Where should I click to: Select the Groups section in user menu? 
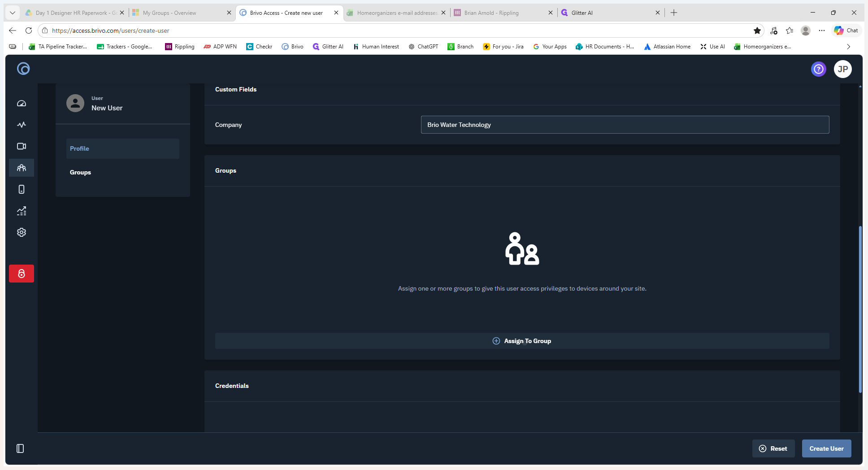point(123,172)
